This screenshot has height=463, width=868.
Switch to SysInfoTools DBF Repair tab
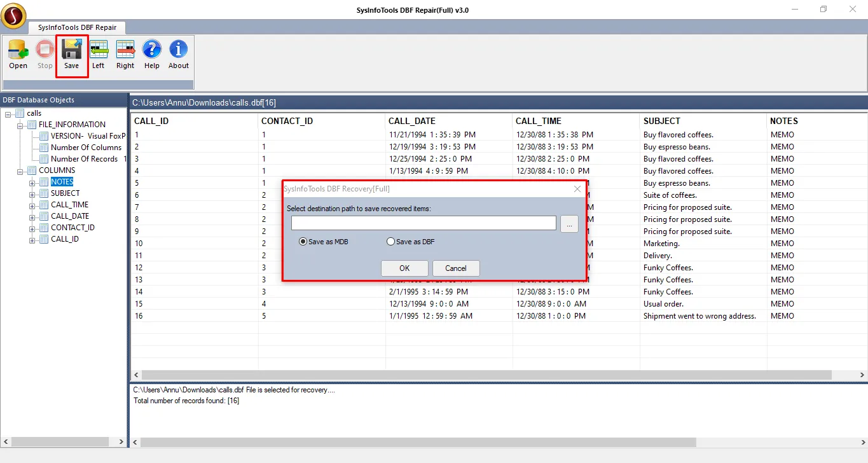tap(76, 27)
